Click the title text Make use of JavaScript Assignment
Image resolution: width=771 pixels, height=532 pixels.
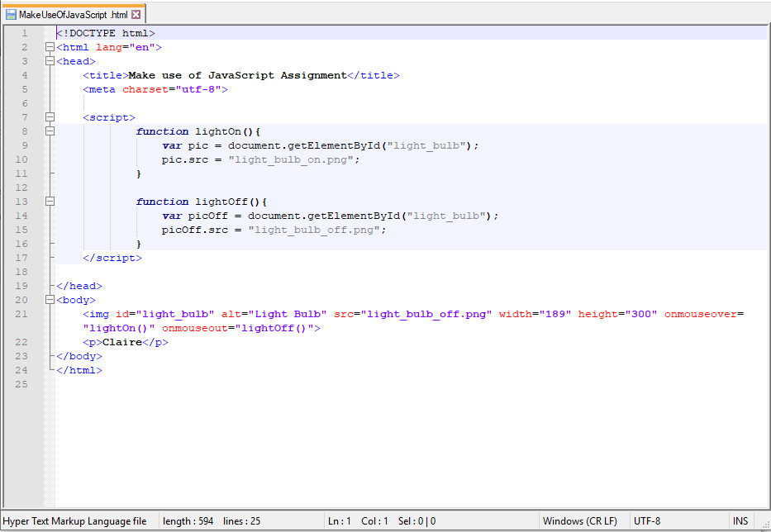click(238, 75)
